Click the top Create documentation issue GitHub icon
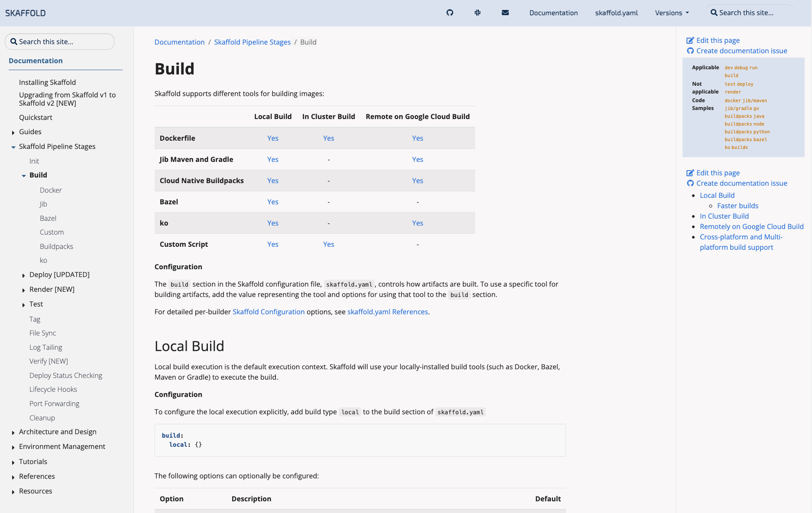Screen dimensions: 812x513 tap(690, 51)
